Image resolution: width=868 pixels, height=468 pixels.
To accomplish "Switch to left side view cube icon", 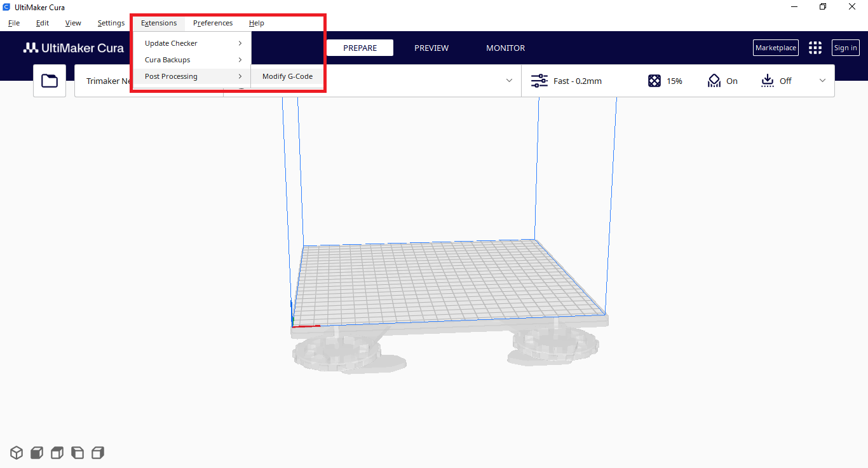I will tap(78, 453).
